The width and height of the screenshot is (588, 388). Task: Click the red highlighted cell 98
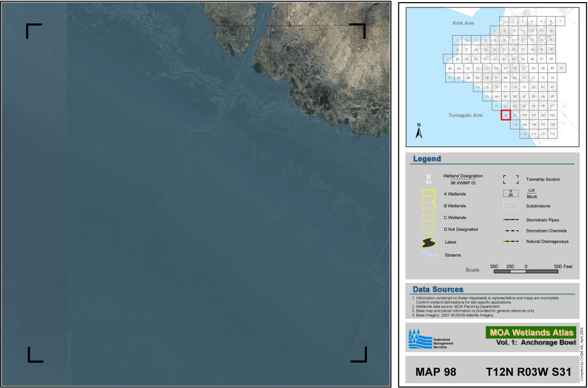pos(506,115)
